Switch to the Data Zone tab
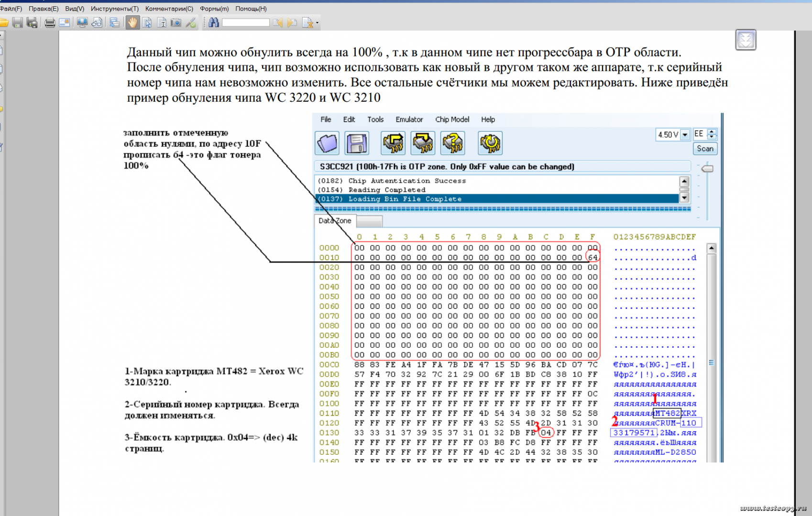The width and height of the screenshot is (812, 516). pos(335,221)
